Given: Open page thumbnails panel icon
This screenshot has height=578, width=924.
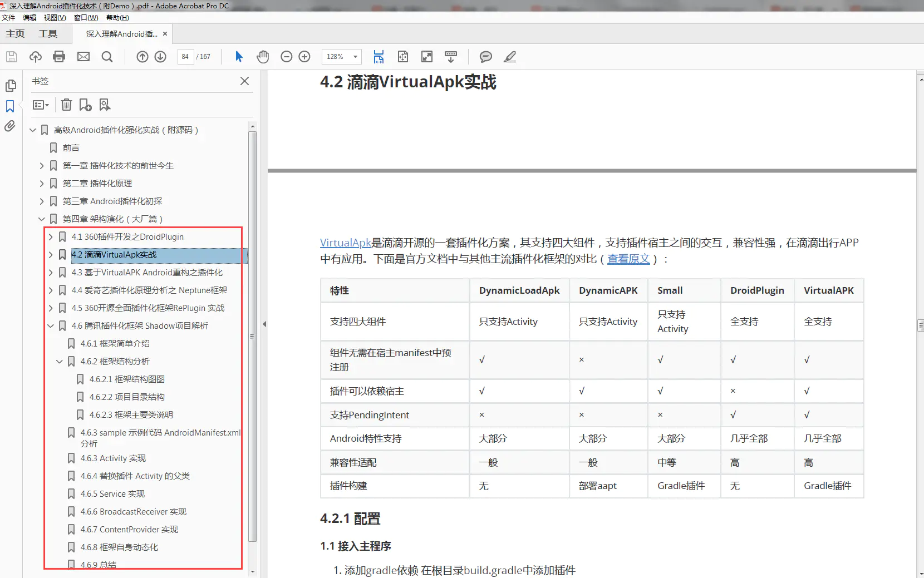Looking at the screenshot, I should pos(10,86).
